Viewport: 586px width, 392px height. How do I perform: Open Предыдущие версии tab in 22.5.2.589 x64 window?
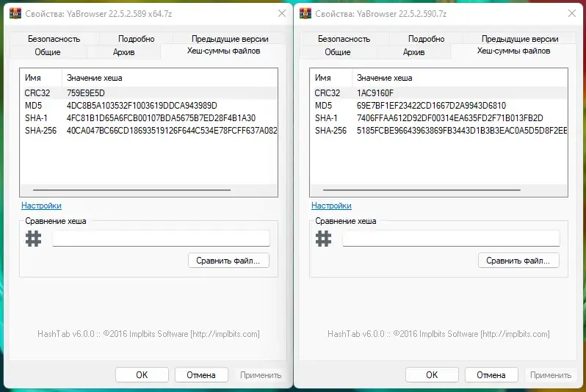click(230, 39)
